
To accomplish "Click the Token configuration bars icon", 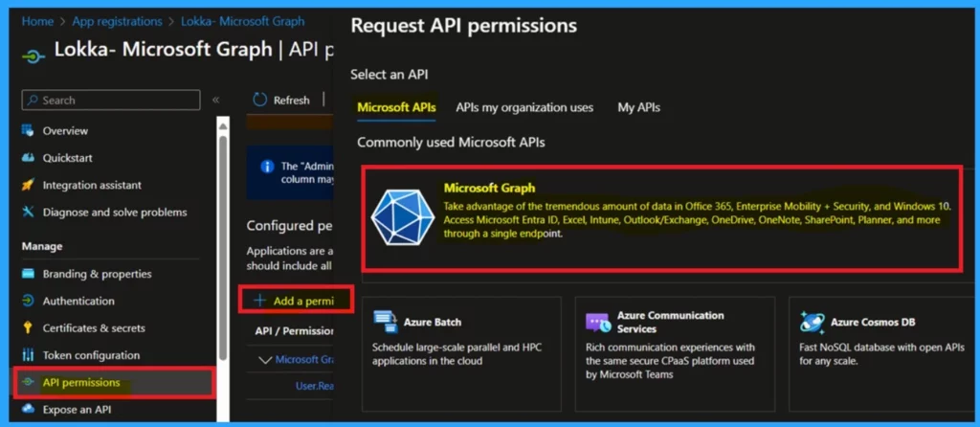I will coord(28,355).
